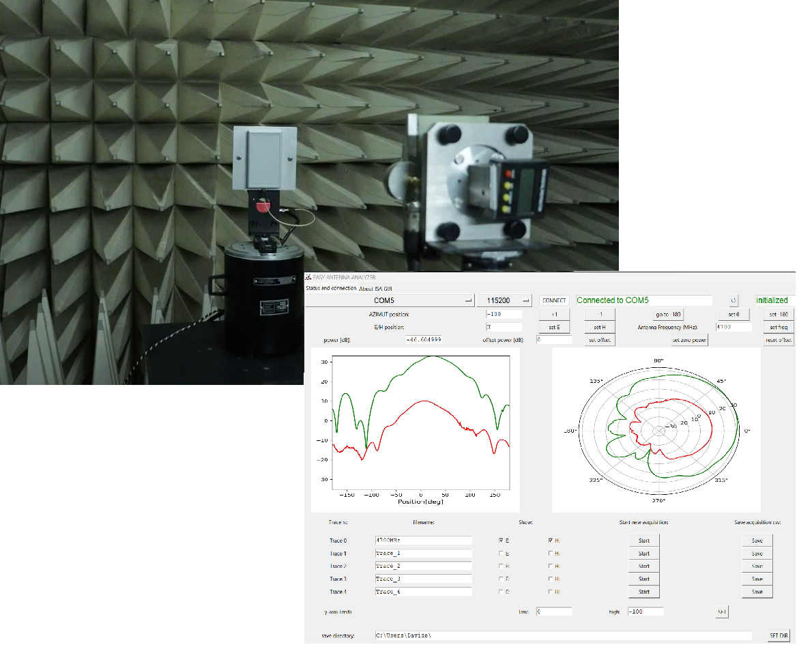Enable the Trace 3 E checkbox
812x660 pixels.
pos(501,579)
